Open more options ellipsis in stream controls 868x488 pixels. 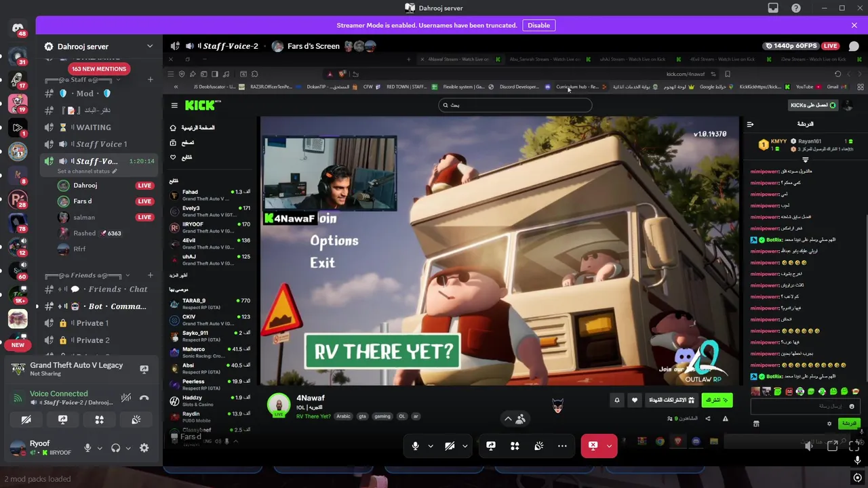562,446
